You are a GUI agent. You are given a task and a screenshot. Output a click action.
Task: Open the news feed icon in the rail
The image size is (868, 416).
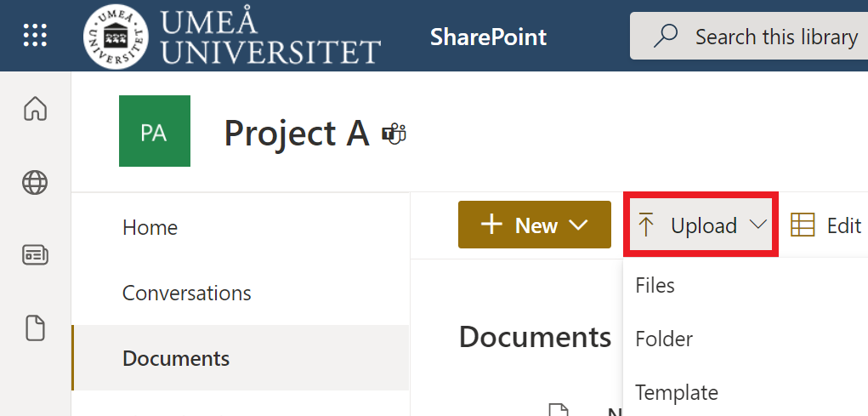(x=36, y=255)
